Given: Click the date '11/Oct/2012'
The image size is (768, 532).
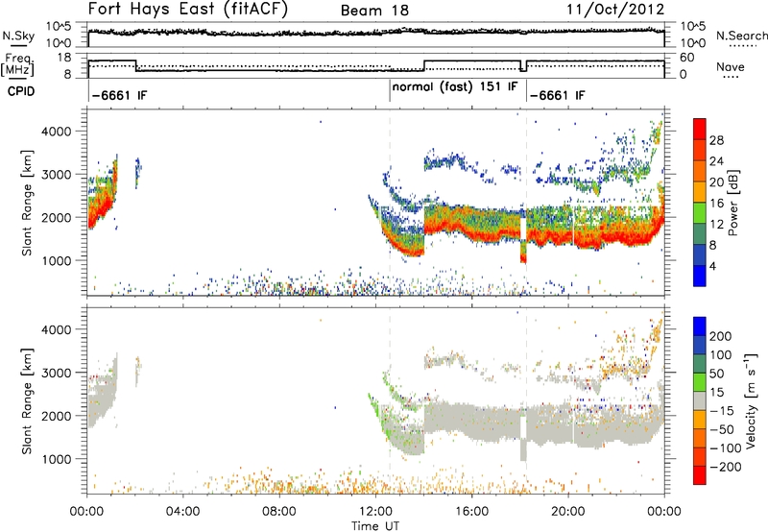Looking at the screenshot, I should click(x=615, y=10).
